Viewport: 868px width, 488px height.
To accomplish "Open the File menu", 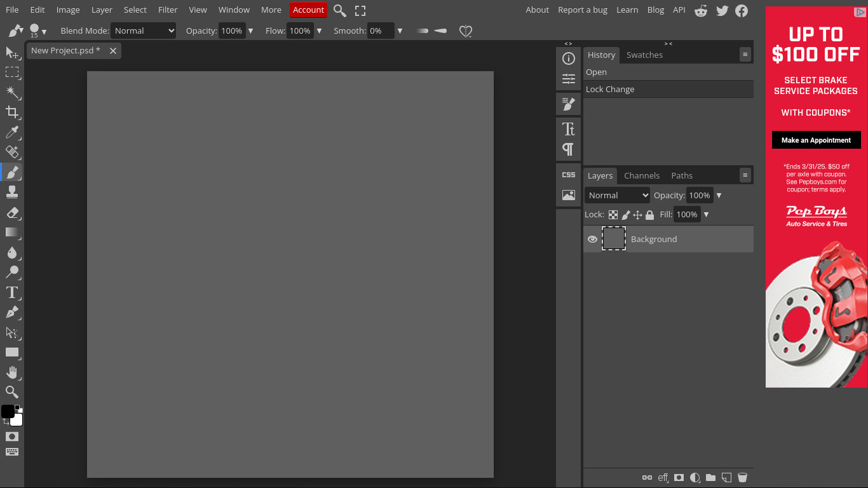I will [x=12, y=10].
